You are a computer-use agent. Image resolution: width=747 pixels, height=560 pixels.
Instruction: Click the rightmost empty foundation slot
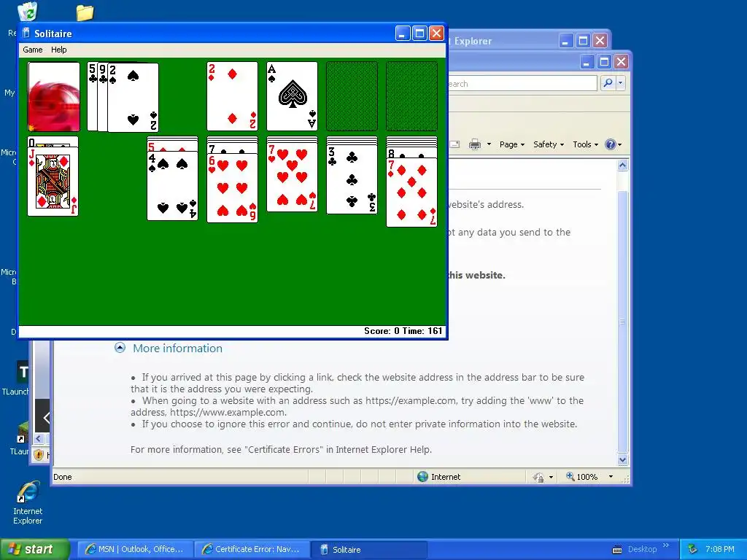[411, 96]
